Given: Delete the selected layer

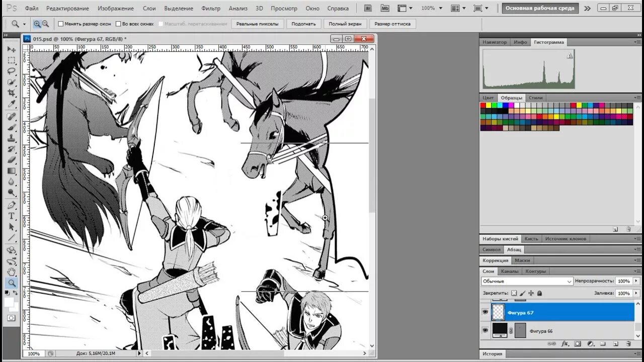Looking at the screenshot, I should point(628,344).
